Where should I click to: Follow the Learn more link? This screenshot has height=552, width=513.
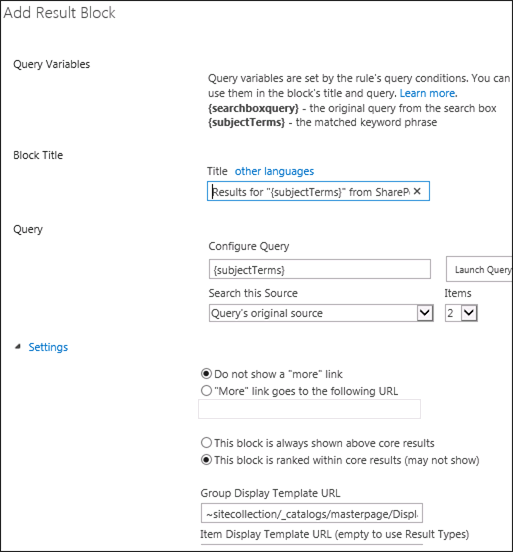[427, 93]
